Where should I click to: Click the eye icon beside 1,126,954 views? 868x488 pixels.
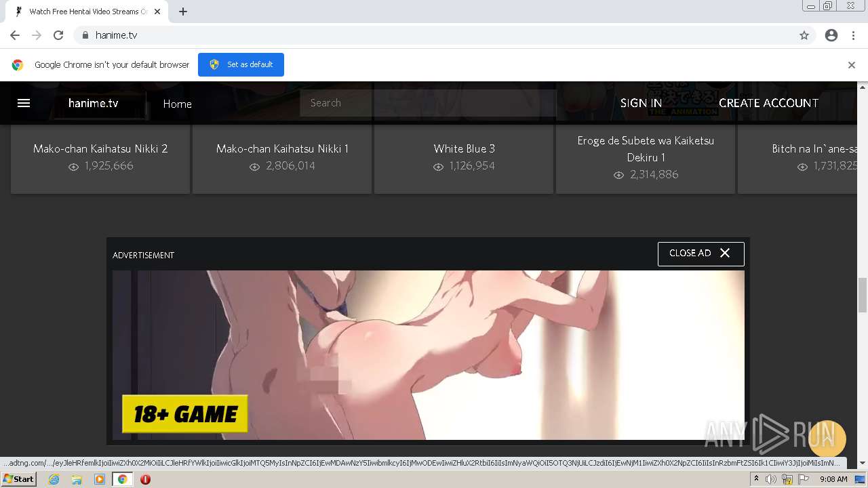tap(438, 167)
